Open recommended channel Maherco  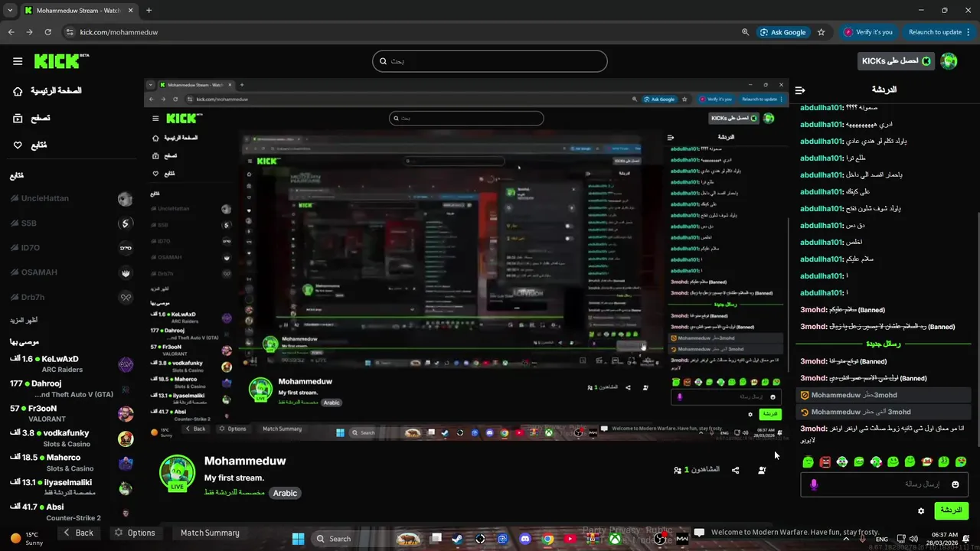pos(70,463)
